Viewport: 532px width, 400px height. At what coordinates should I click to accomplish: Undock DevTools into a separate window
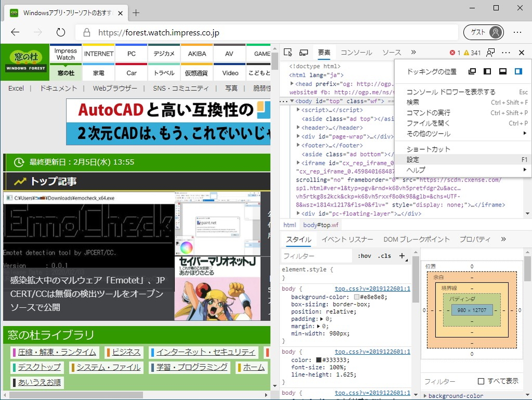coord(472,72)
